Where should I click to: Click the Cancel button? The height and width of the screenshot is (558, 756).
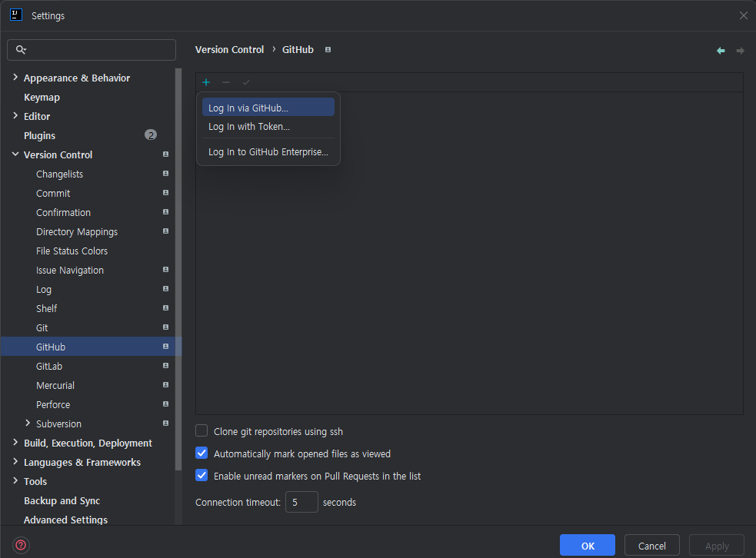pyautogui.click(x=652, y=546)
